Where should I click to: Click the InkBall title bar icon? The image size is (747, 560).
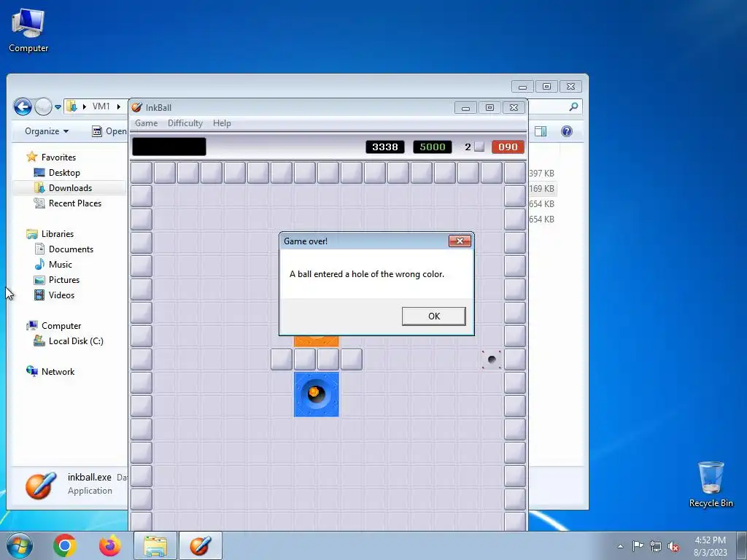136,108
